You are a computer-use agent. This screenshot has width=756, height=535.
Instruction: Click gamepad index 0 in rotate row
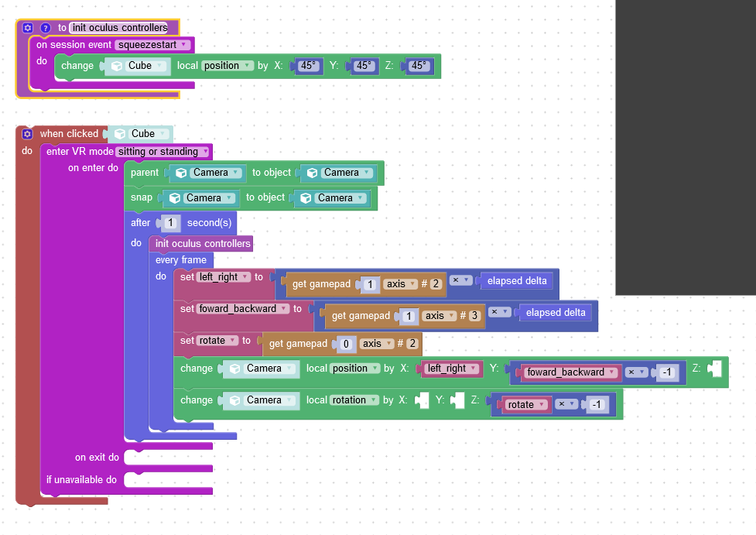pos(346,344)
